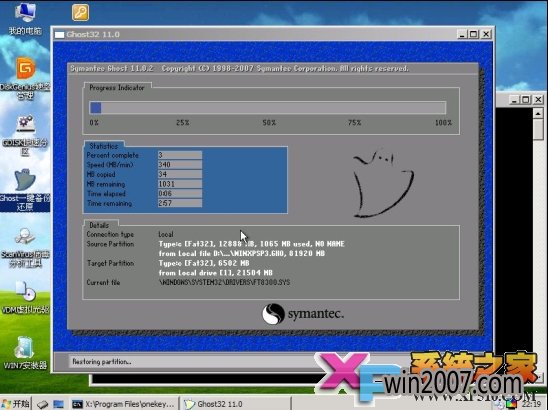Open the ScanVirus tool desktop icon

(25, 247)
